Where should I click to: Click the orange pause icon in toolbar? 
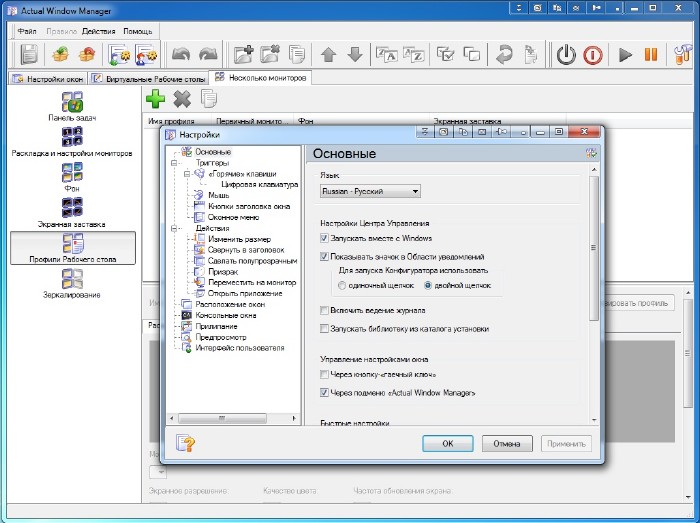coord(651,55)
